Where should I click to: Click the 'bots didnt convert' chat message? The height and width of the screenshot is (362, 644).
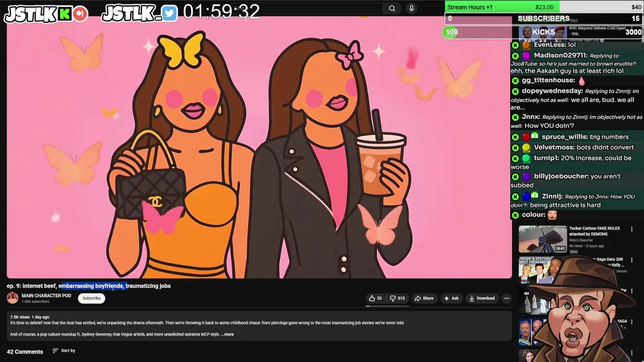pos(605,147)
